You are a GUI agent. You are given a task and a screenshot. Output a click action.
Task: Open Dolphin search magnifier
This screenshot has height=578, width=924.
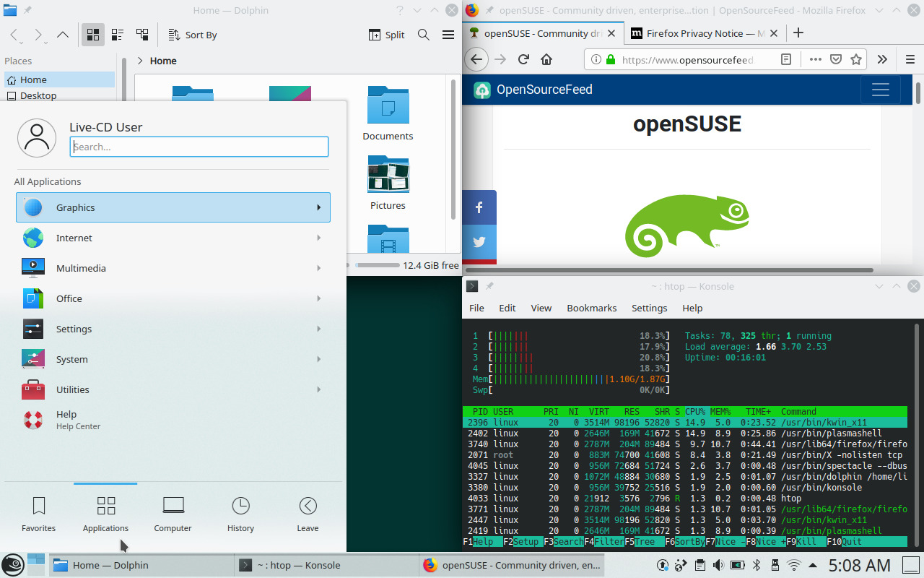pyautogui.click(x=424, y=35)
